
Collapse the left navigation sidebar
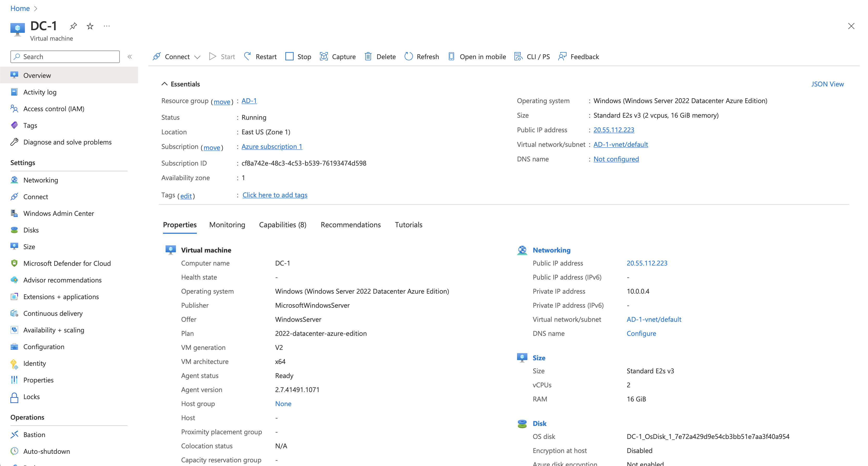[x=130, y=56]
